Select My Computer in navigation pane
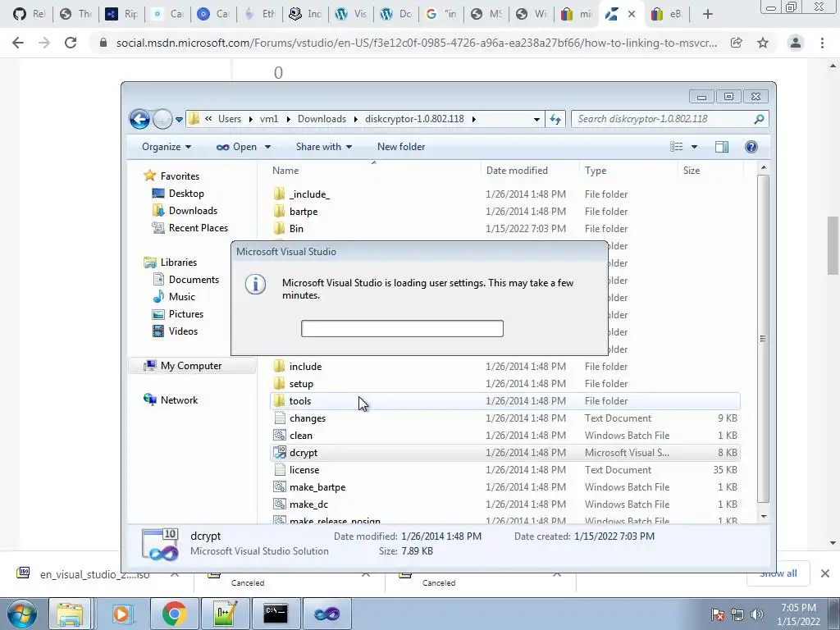 tap(190, 365)
